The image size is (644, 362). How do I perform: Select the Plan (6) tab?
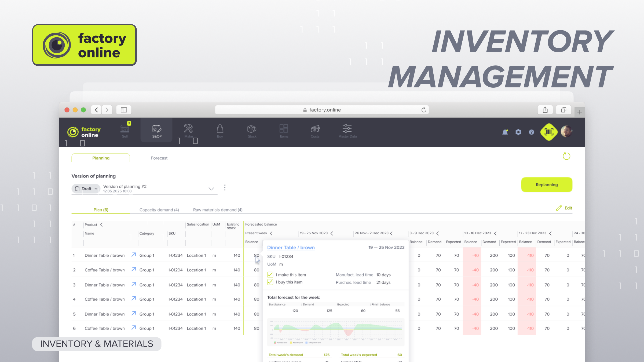point(101,210)
